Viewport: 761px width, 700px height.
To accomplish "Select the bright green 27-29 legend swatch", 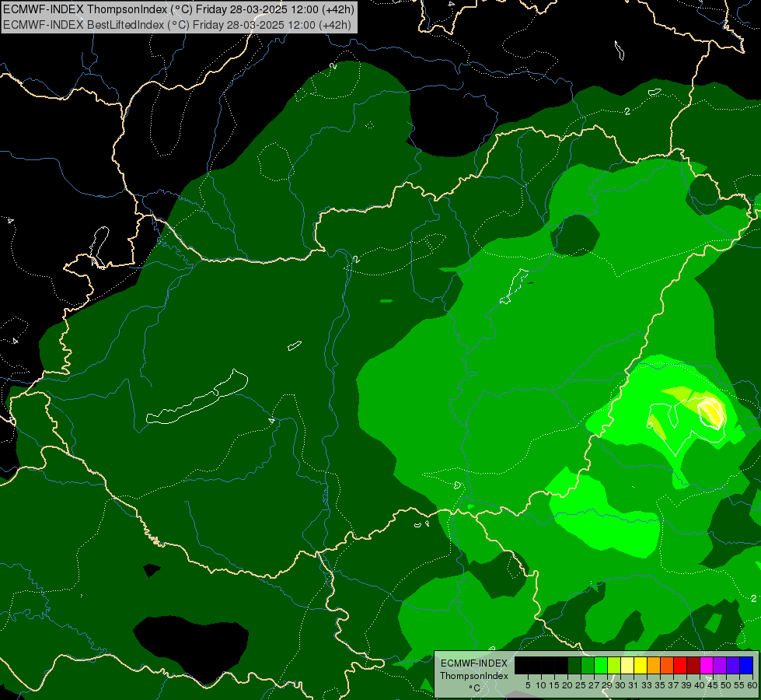I will [x=601, y=666].
